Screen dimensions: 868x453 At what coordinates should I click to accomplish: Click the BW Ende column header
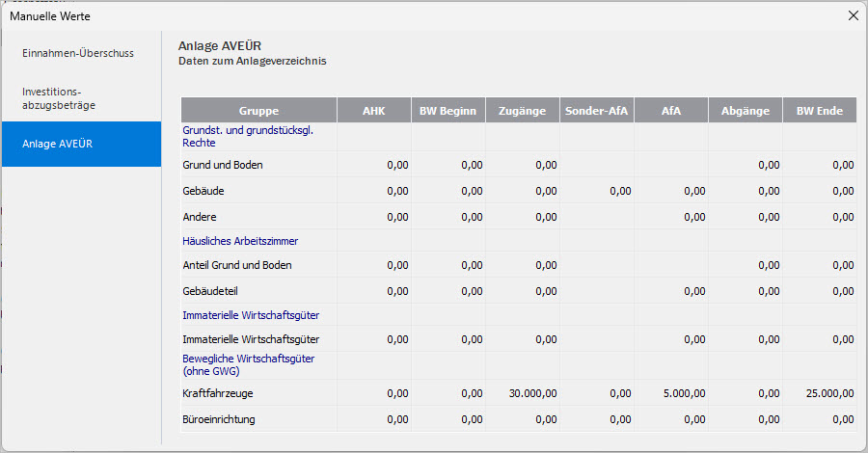819,111
